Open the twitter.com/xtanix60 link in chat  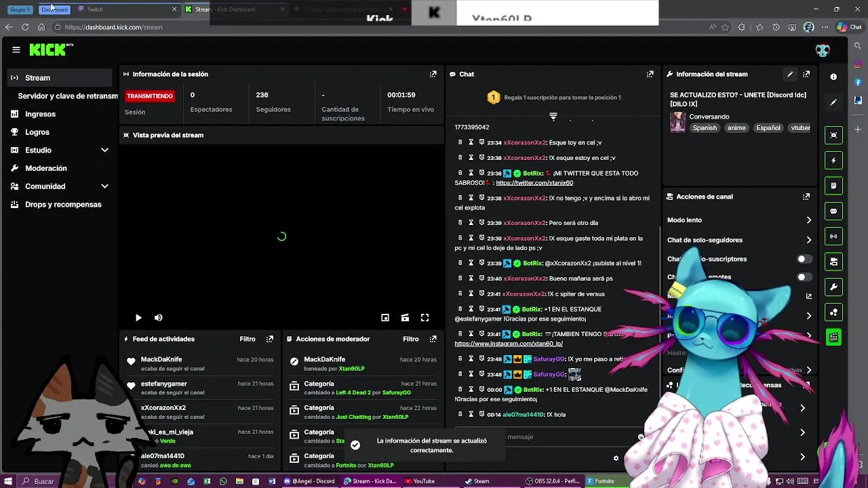click(x=534, y=183)
